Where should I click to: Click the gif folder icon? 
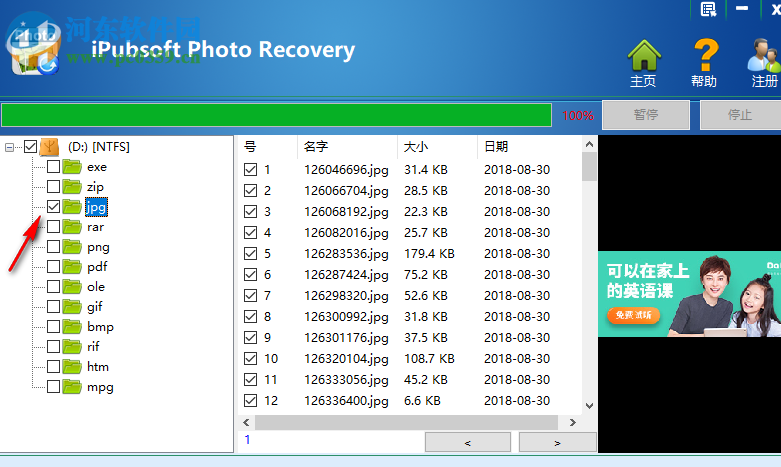(72, 306)
